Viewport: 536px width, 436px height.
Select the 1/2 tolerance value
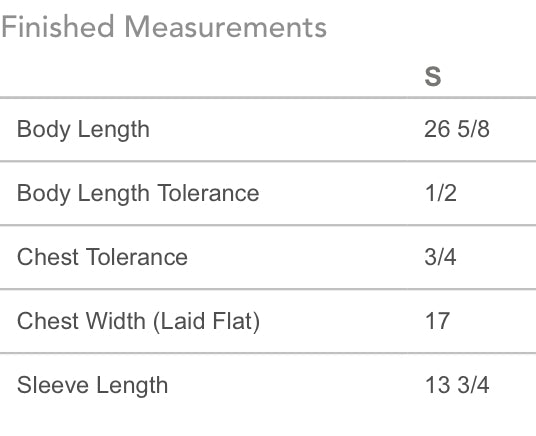pos(441,193)
